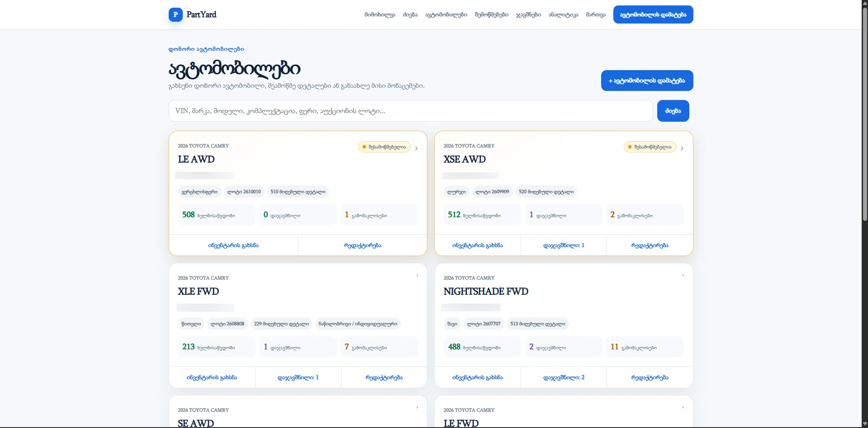
Task: Select the XLE FWD card title
Action: point(198,291)
